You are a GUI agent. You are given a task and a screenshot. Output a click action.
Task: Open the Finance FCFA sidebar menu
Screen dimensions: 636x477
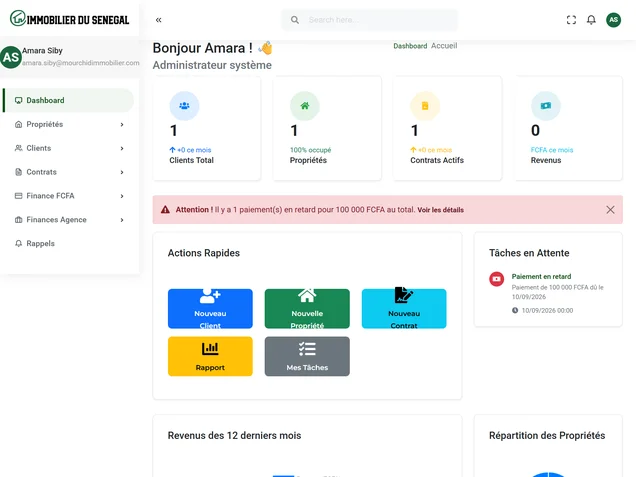click(69, 196)
